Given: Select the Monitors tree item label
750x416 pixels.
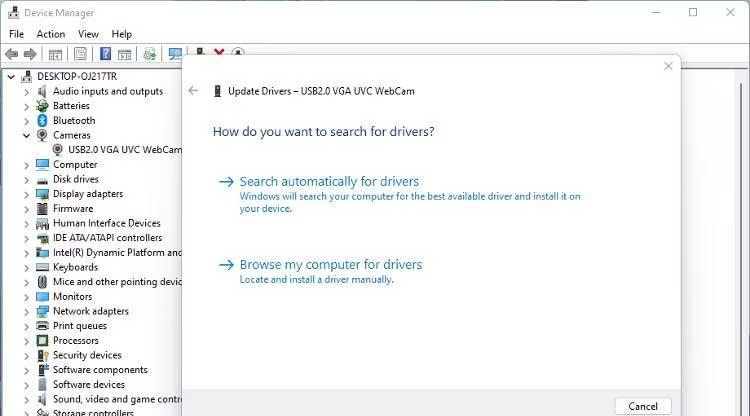Looking at the screenshot, I should click(72, 296).
